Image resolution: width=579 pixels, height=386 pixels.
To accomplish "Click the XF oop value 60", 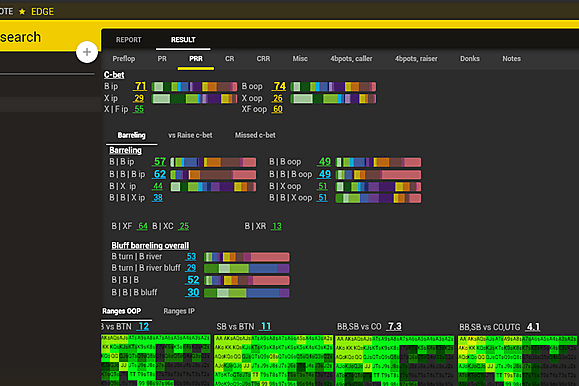I will point(278,109).
